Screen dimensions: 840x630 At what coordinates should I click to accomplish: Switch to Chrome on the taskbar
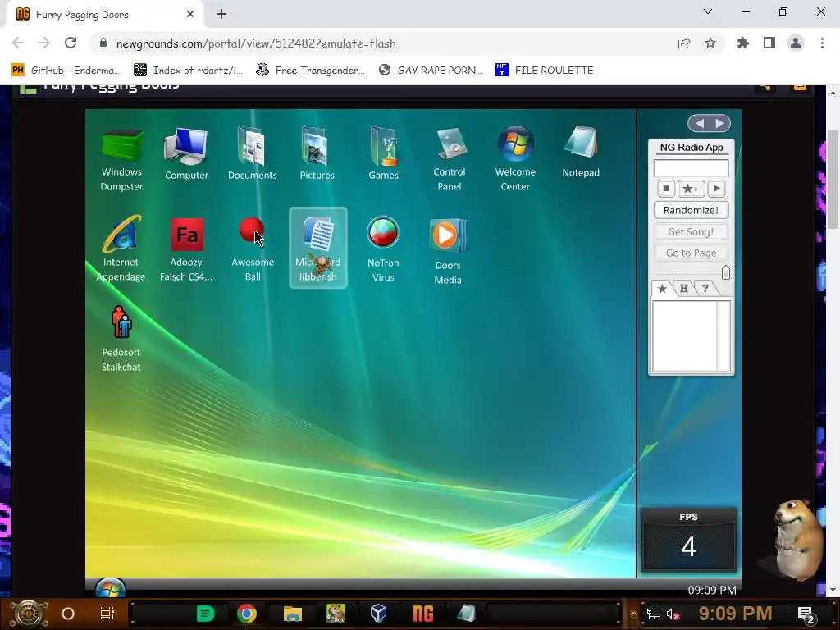(x=247, y=614)
